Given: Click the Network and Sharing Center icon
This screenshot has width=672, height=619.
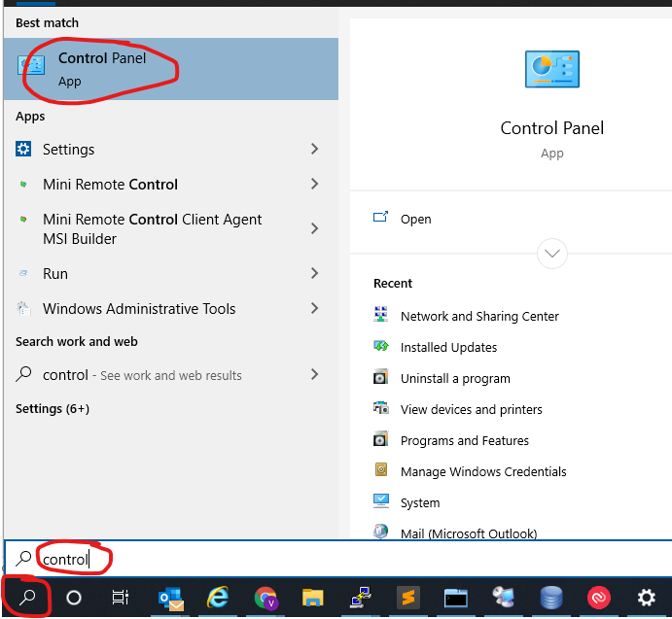Looking at the screenshot, I should (x=380, y=315).
